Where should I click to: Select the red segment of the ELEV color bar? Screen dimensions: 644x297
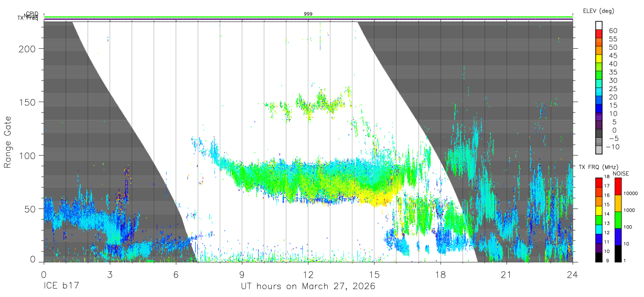pyautogui.click(x=599, y=34)
